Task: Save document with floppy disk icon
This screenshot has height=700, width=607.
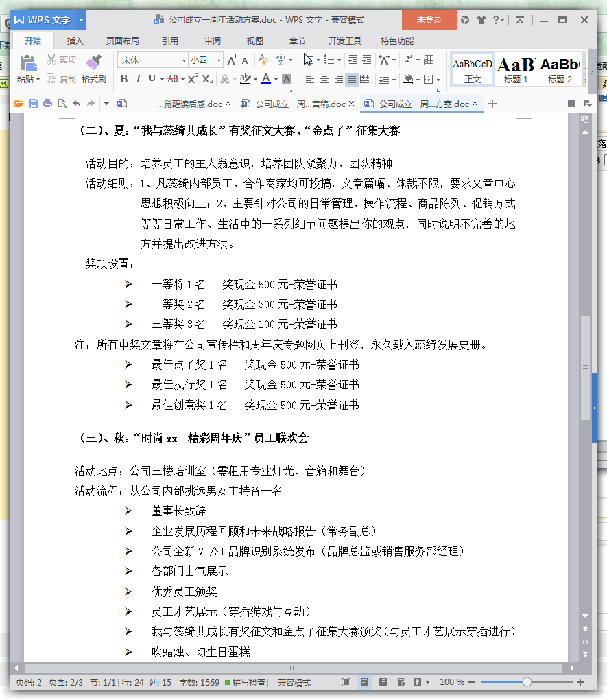Action: pos(34,104)
